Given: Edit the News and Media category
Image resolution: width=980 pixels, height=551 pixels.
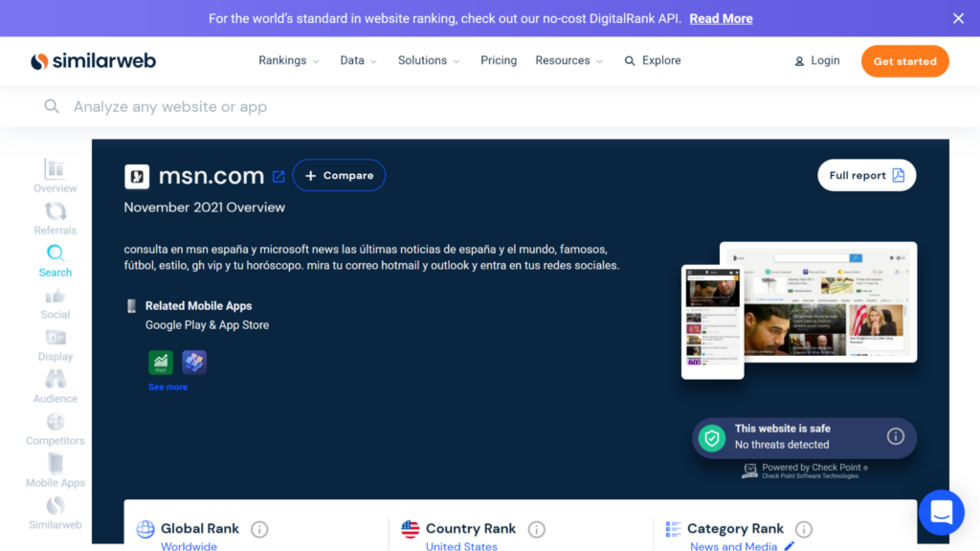Looking at the screenshot, I should click(790, 546).
